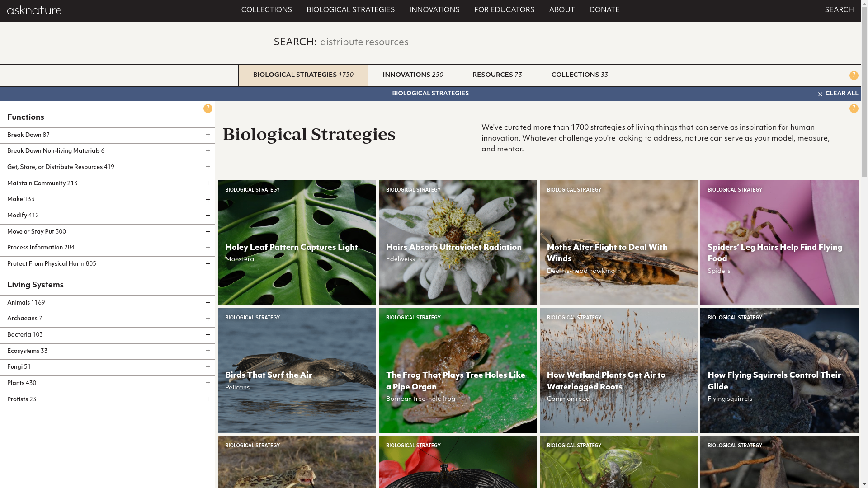Click the help icon in the tabs bar

(x=854, y=75)
